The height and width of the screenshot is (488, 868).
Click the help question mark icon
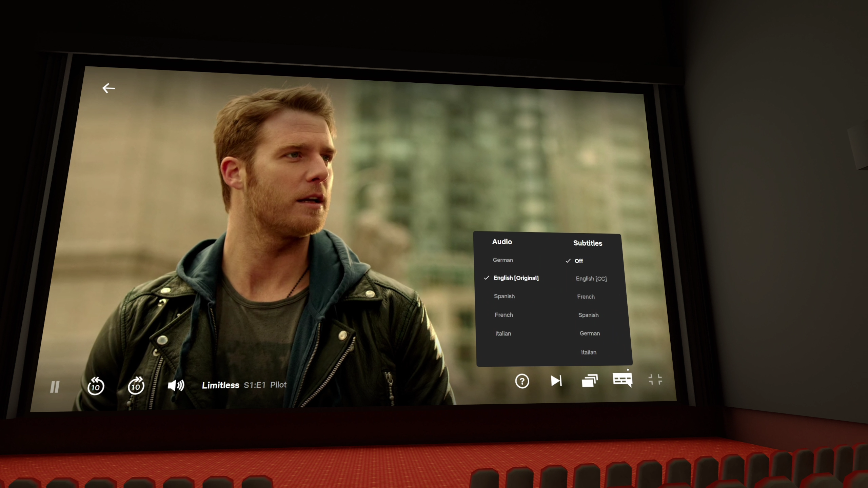point(521,381)
